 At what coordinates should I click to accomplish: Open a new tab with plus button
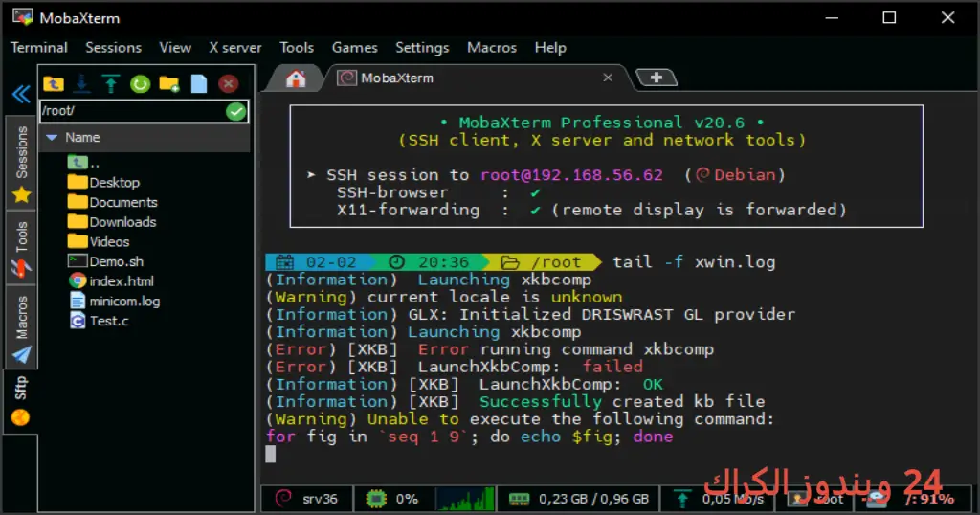(x=657, y=78)
